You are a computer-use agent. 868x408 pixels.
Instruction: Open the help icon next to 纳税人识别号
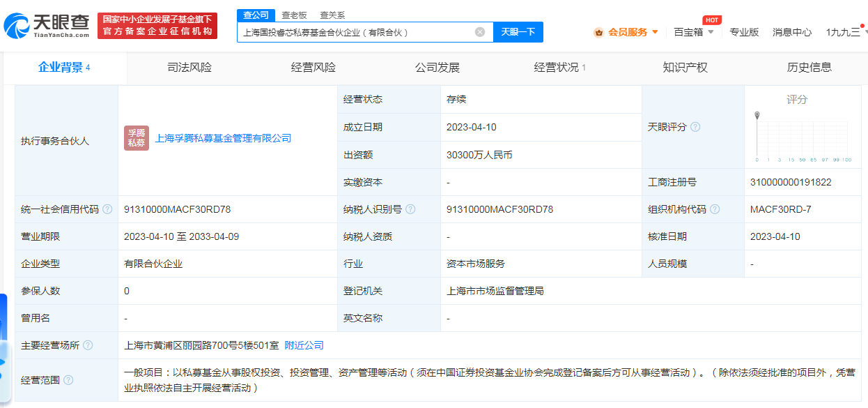coord(410,209)
